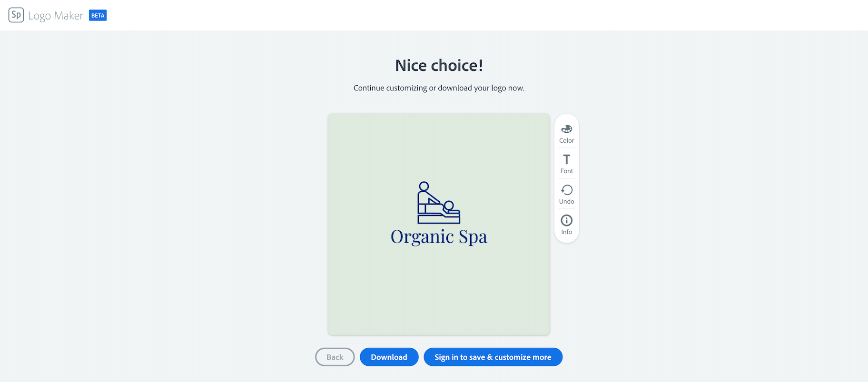Undo the last logo change
868x382 pixels.
tap(566, 193)
